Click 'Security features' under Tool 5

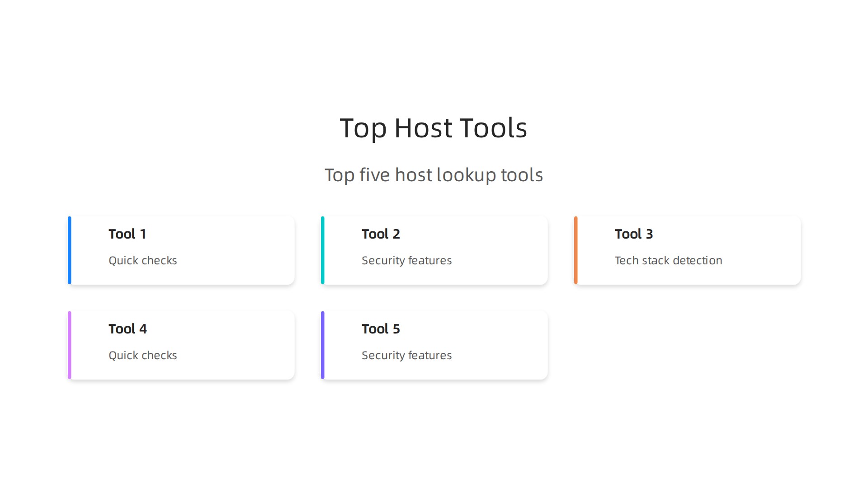[x=407, y=356]
